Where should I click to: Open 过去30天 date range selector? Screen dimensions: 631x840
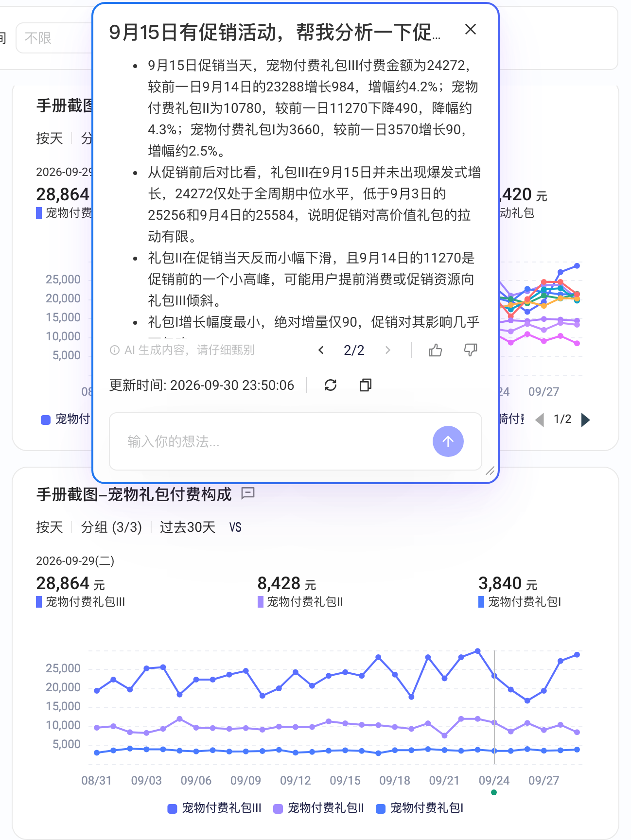click(188, 527)
